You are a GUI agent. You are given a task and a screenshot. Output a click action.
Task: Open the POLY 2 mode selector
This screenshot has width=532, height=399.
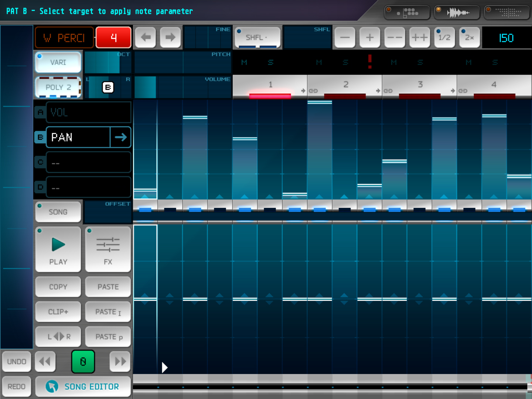58,88
